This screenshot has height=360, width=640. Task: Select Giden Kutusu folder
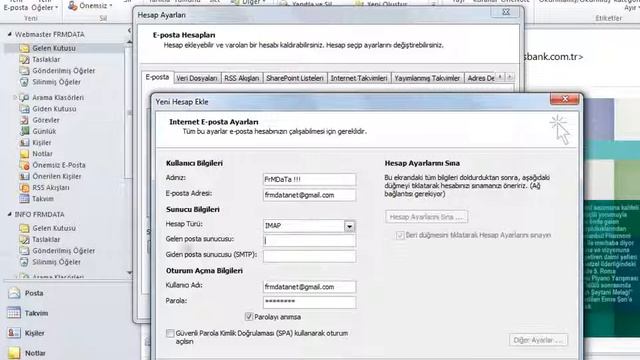pos(54,109)
